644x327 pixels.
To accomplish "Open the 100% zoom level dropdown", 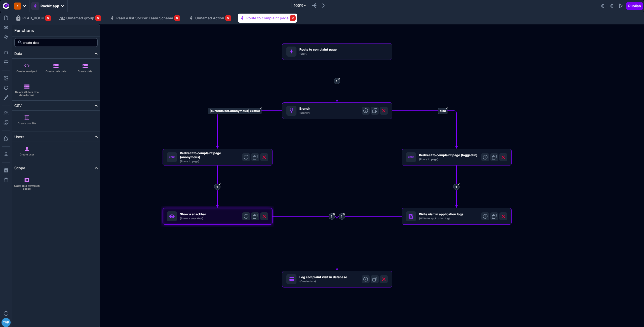I will (x=300, y=6).
